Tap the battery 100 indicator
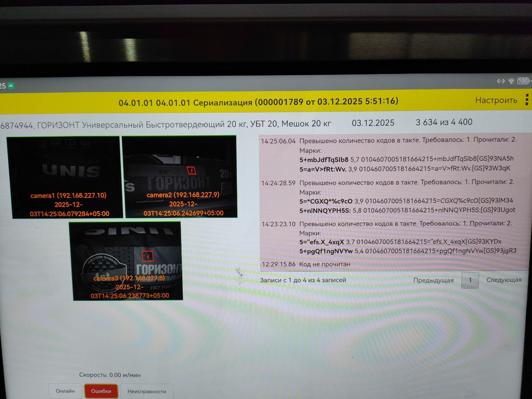Image resolution: width=532 pixels, height=399 pixels. point(523,81)
